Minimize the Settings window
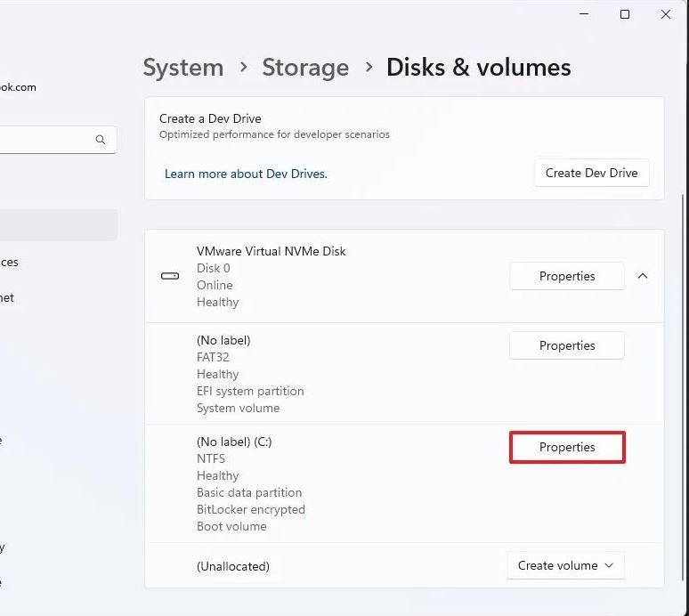 (584, 14)
